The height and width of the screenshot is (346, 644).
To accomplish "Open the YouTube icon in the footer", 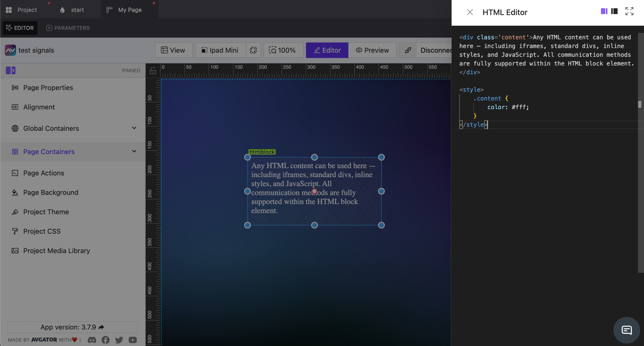I will pos(132,340).
